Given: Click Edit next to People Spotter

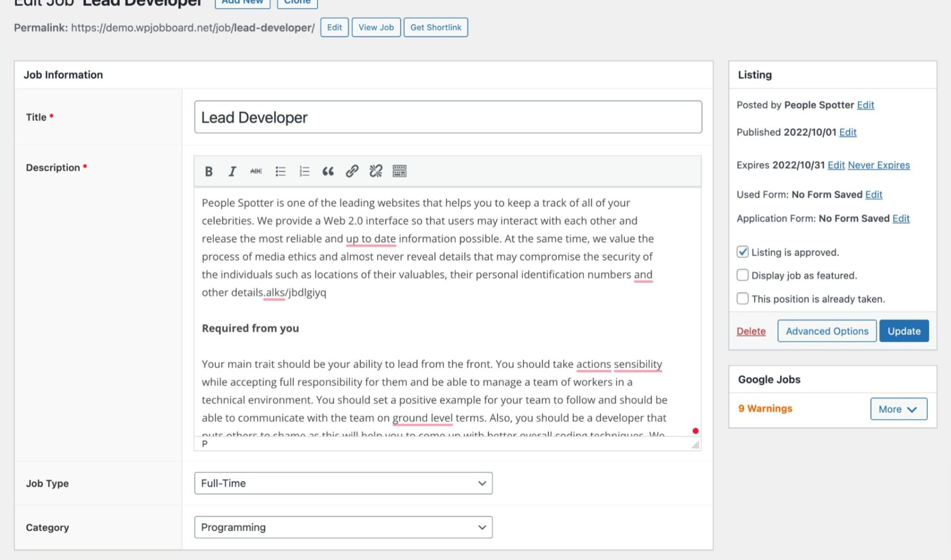Looking at the screenshot, I should pyautogui.click(x=865, y=105).
